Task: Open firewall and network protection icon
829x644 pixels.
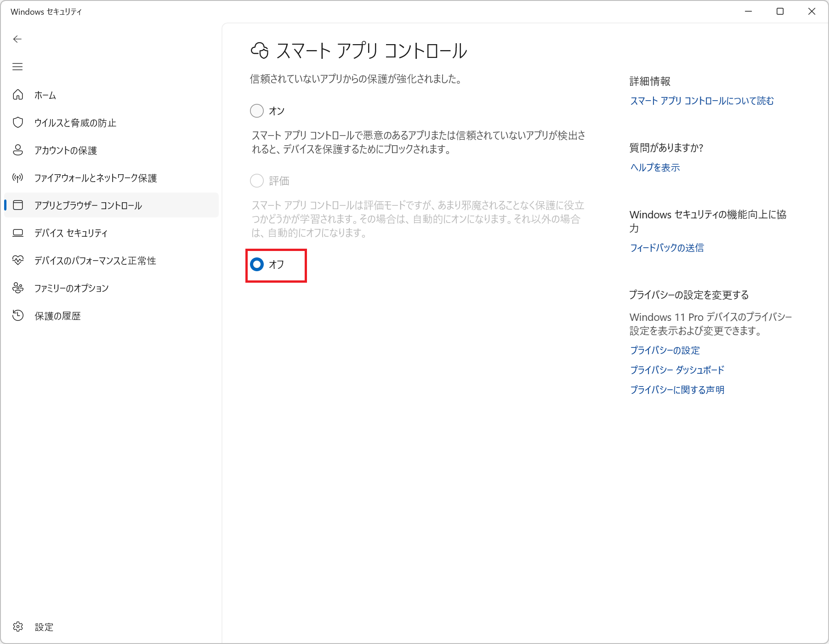Action: 18,177
